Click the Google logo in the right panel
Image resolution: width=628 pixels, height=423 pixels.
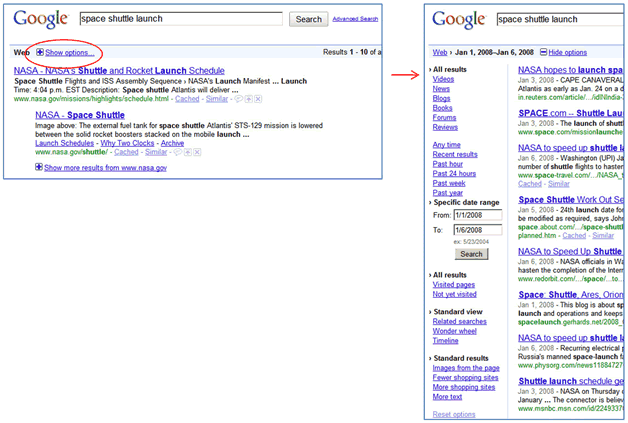click(x=459, y=19)
